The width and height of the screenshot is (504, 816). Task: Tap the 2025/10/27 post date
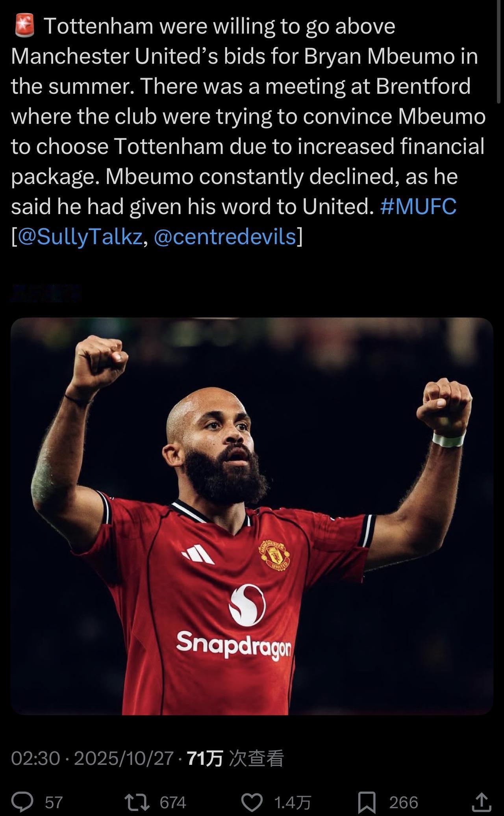(x=124, y=758)
